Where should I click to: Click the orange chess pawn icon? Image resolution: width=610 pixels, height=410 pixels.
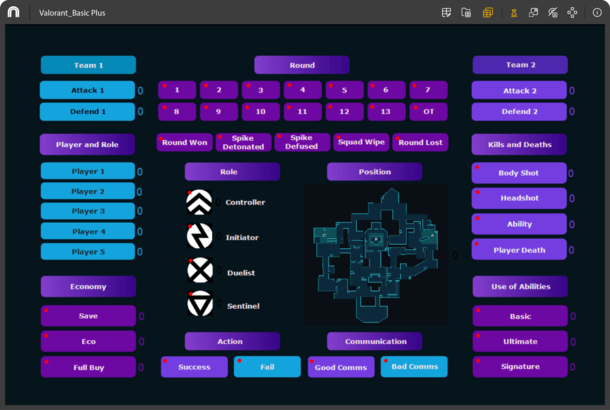(514, 13)
